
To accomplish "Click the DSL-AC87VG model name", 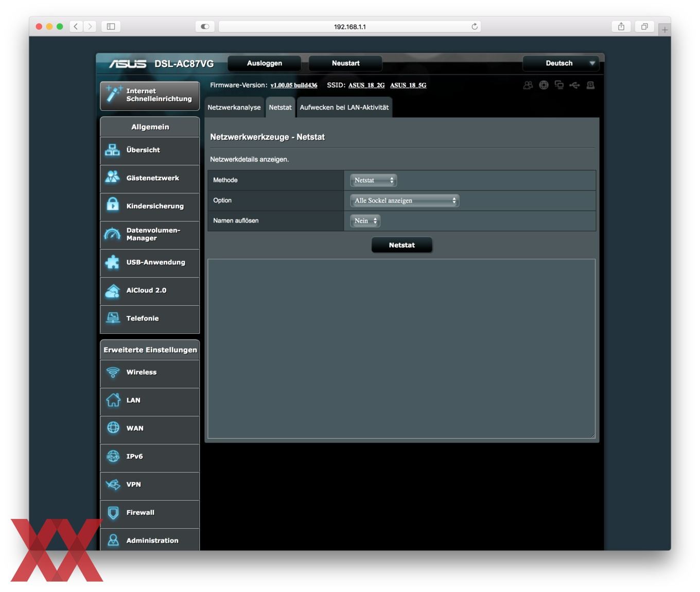I will 184,64.
